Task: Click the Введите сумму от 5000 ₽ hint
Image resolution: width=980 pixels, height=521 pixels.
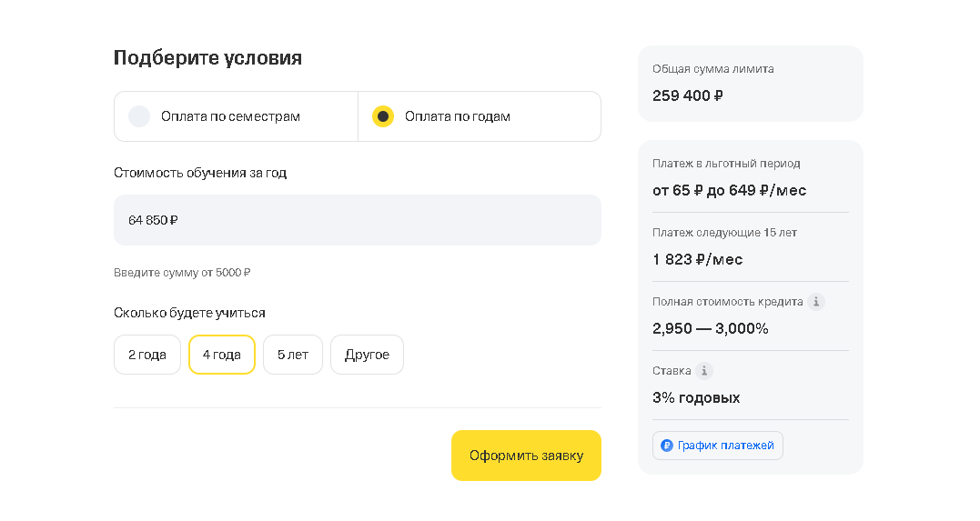Action: (182, 273)
